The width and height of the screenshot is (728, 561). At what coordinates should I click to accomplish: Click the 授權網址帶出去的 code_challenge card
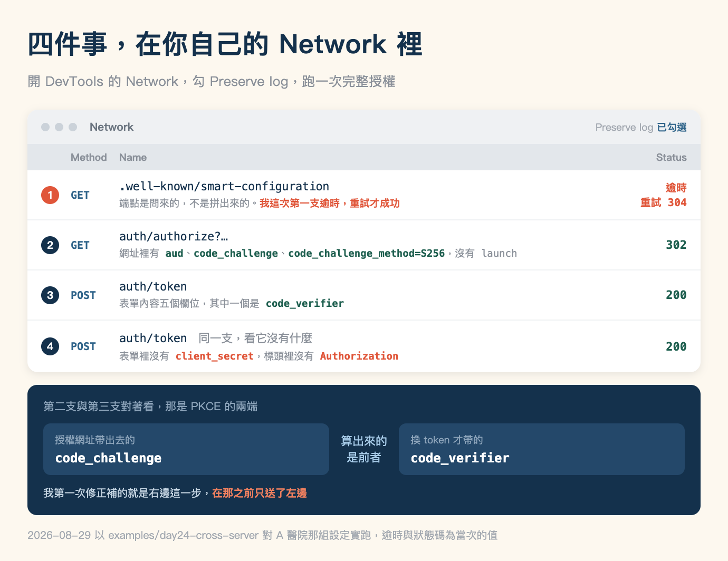point(186,449)
